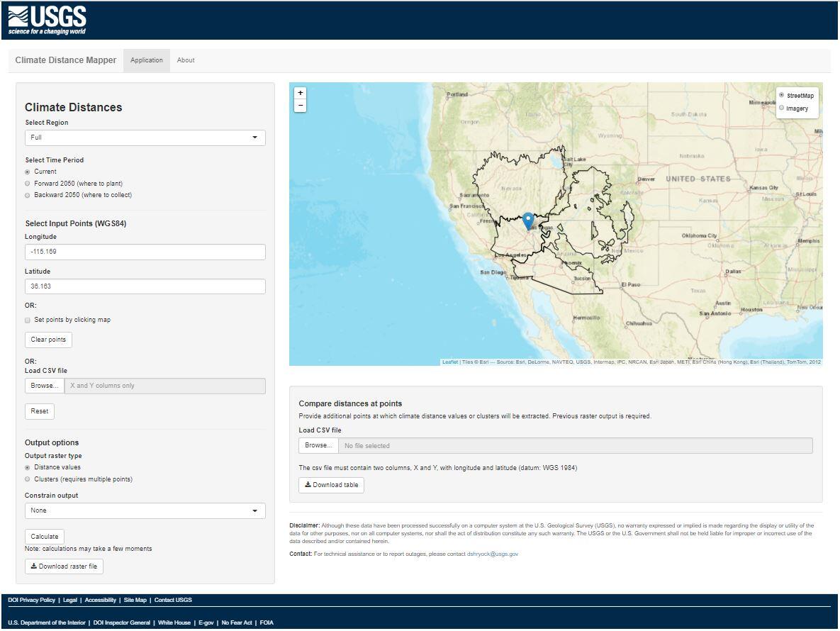Image resolution: width=840 pixels, height=631 pixels.
Task: Email dshryock@usgs.gov contact link
Action: (492, 554)
